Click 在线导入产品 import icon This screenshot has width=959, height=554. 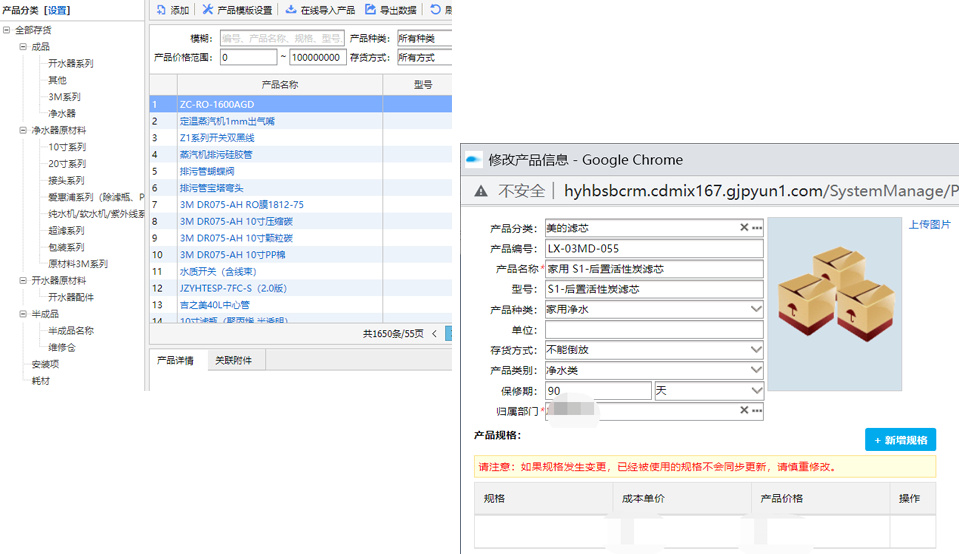291,10
